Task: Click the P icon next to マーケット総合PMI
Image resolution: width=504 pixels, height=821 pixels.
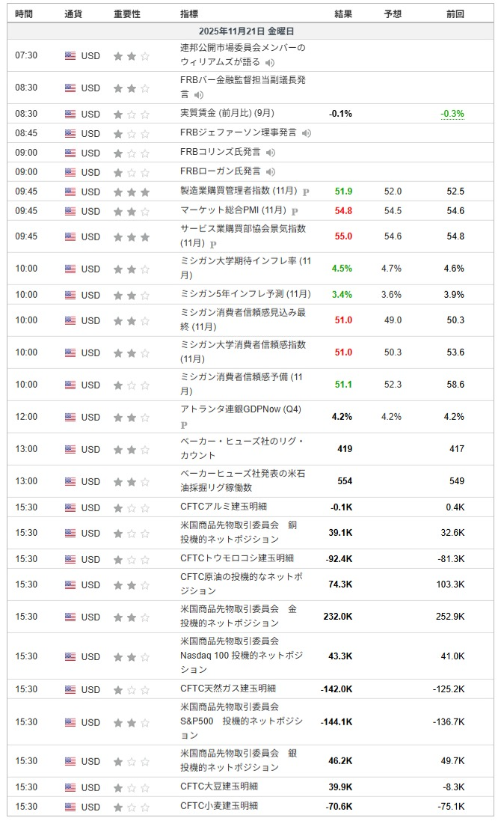Action: point(295,211)
